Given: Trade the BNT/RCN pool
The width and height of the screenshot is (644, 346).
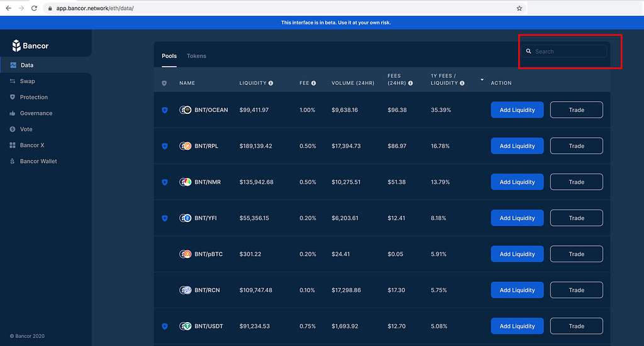Looking at the screenshot, I should pyautogui.click(x=577, y=290).
